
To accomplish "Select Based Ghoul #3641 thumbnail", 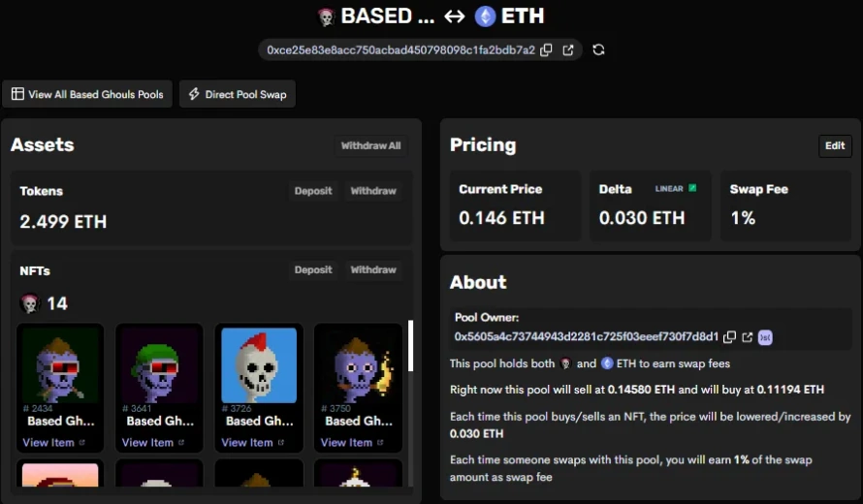I will click(x=159, y=364).
